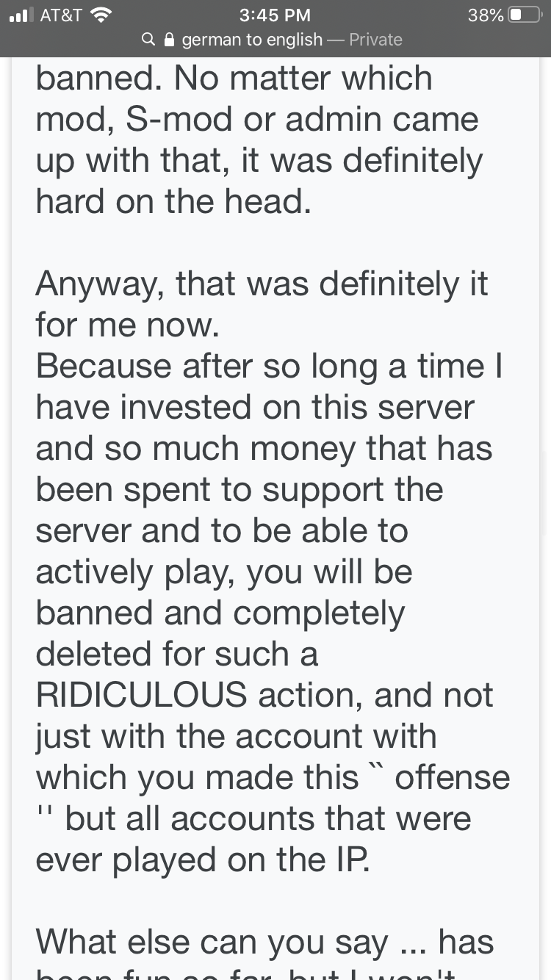
Task: Tap the padlock icon in address bar
Action: coord(169,40)
